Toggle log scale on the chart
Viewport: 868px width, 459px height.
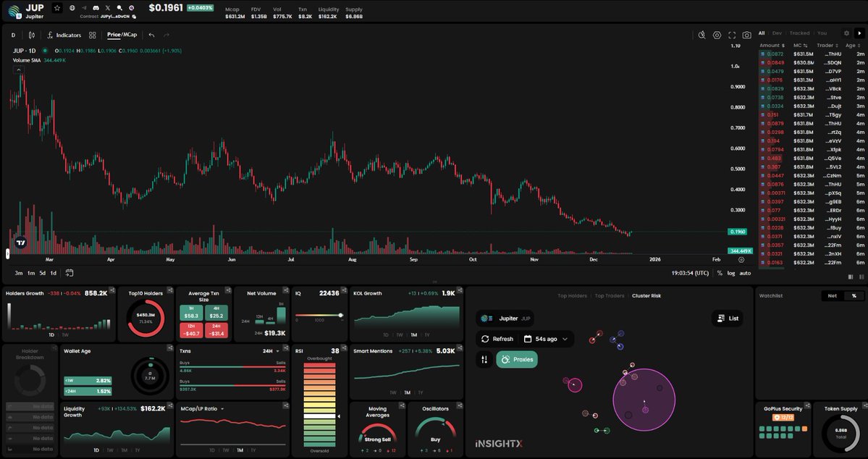730,273
